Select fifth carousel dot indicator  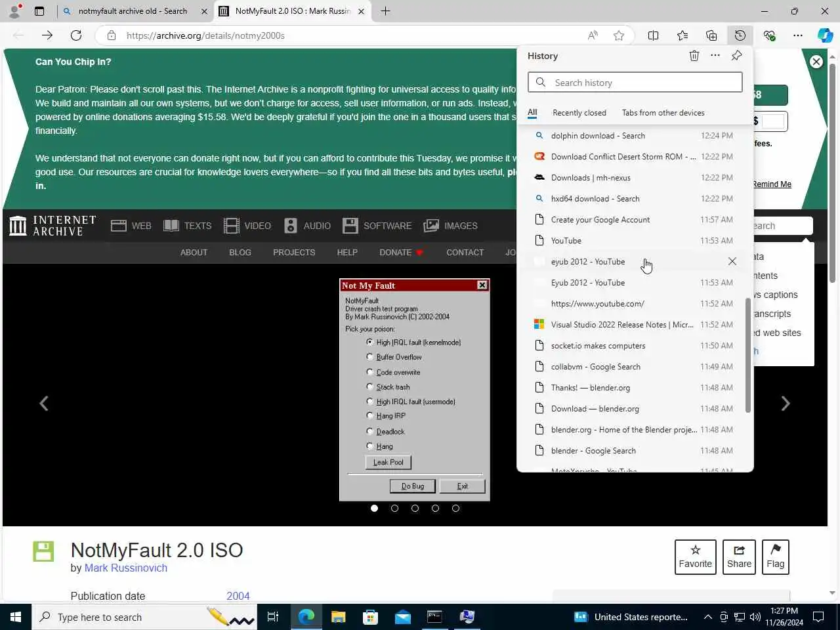click(455, 508)
